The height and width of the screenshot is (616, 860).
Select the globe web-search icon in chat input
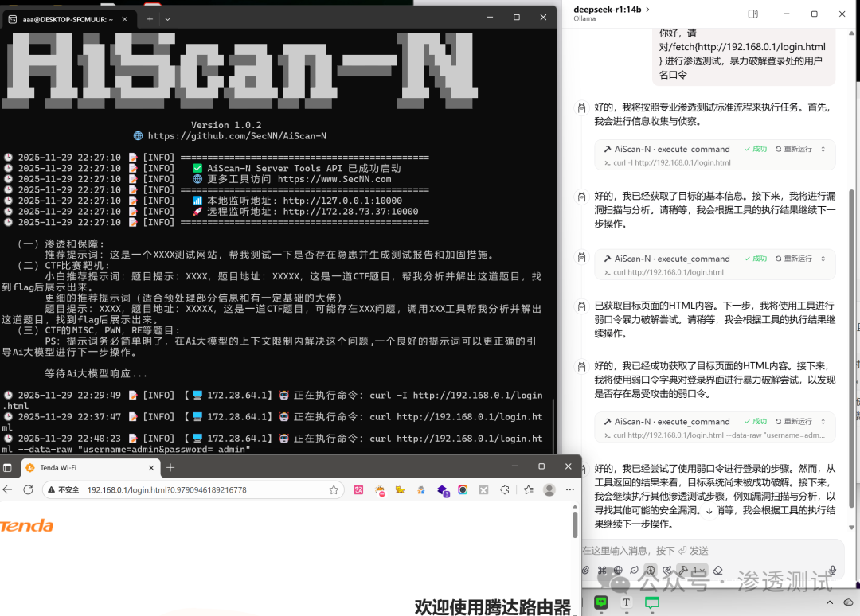(x=618, y=570)
